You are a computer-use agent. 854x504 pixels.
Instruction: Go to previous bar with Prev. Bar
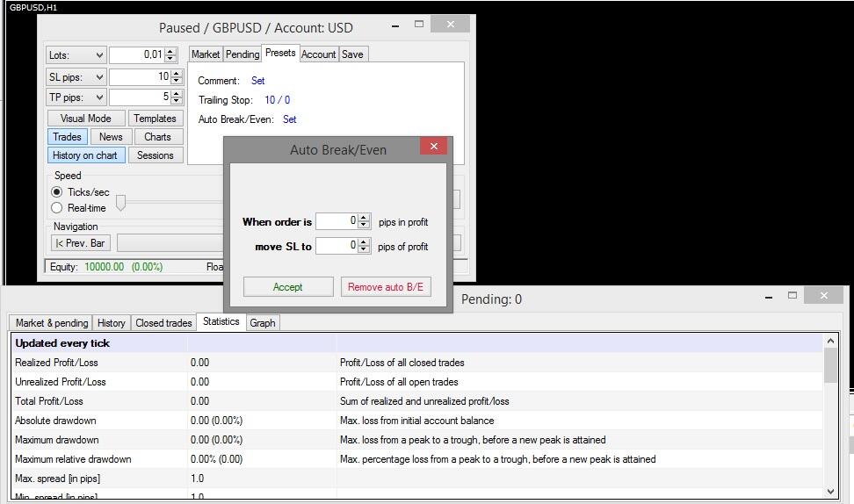[x=81, y=242]
